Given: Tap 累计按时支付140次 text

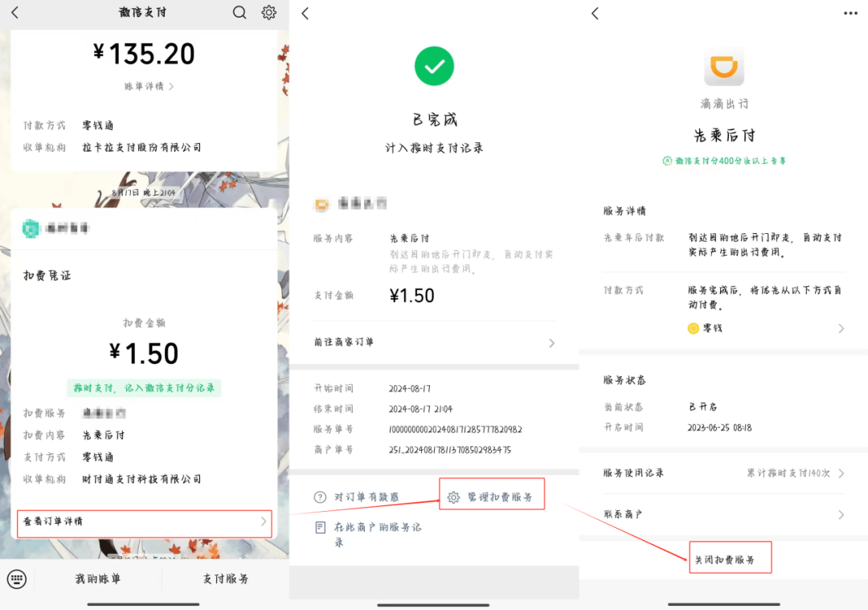Looking at the screenshot, I should click(x=788, y=473).
